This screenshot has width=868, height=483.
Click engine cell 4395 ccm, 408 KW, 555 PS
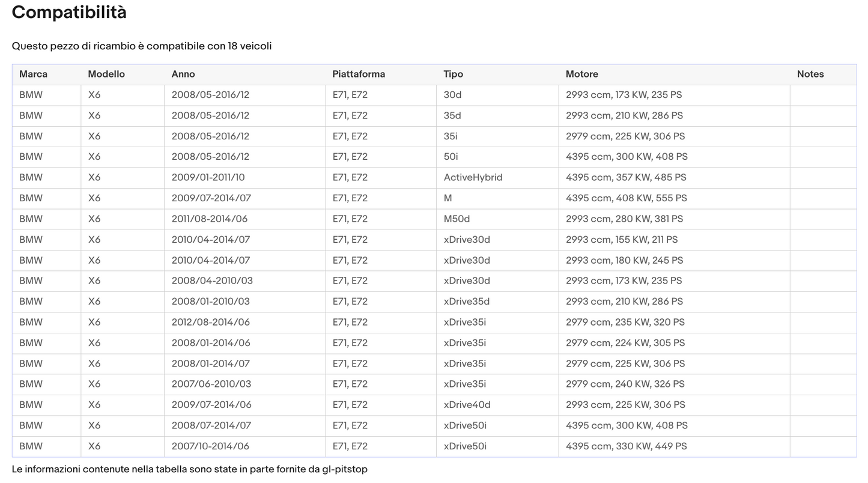coord(627,198)
